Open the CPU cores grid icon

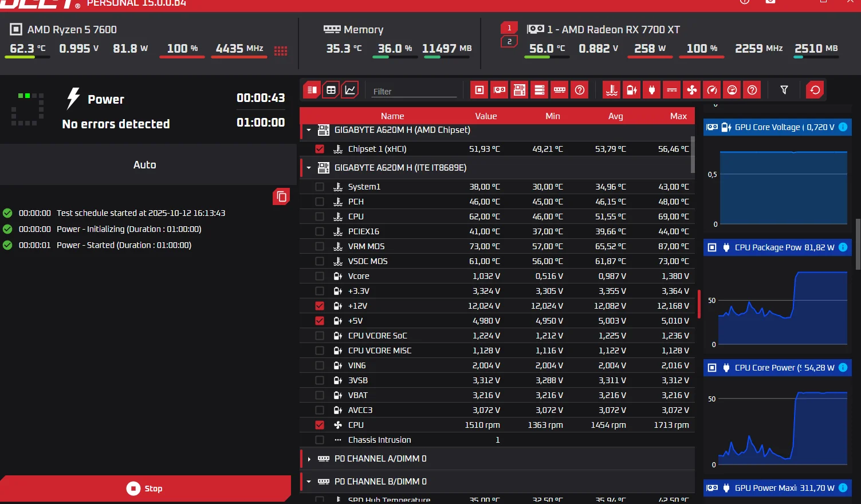click(x=281, y=50)
